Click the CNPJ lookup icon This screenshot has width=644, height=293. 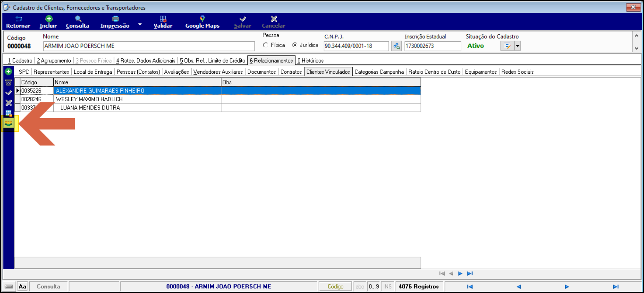(396, 46)
